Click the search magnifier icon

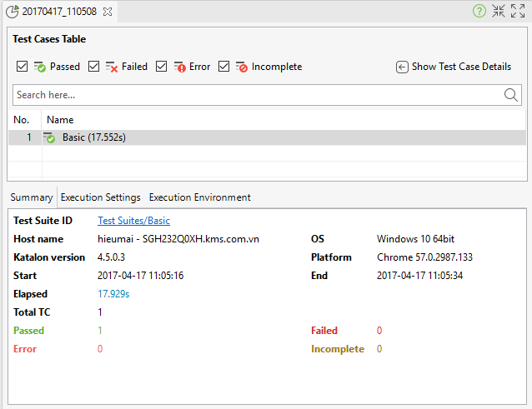(512, 95)
